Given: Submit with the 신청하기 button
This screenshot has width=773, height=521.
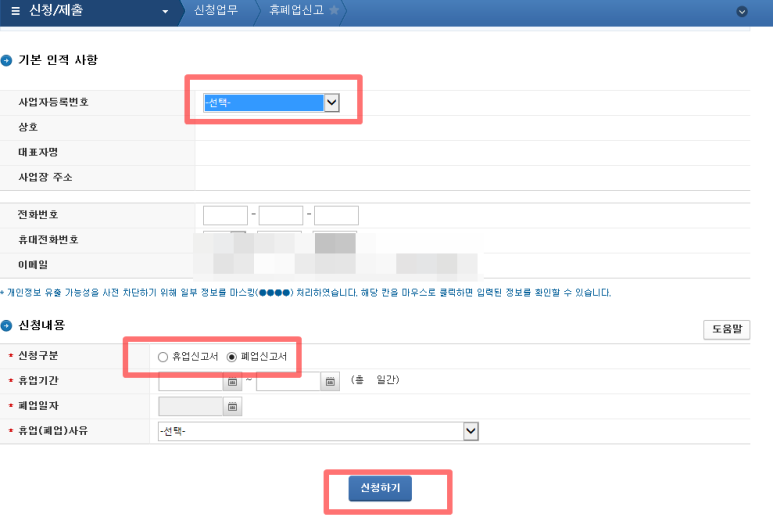Looking at the screenshot, I should (380, 488).
